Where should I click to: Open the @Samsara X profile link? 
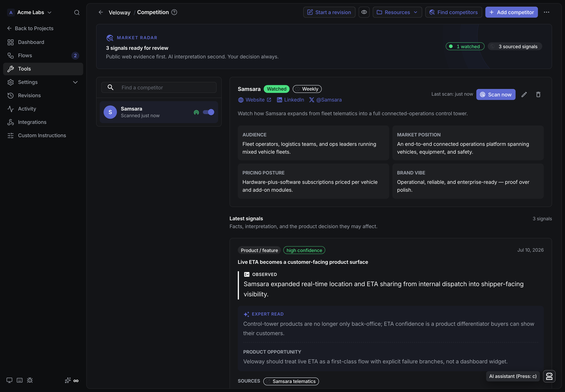(325, 100)
